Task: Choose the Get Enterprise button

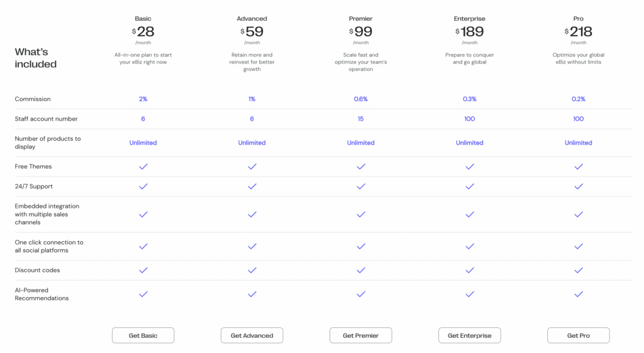Action: [x=469, y=335]
